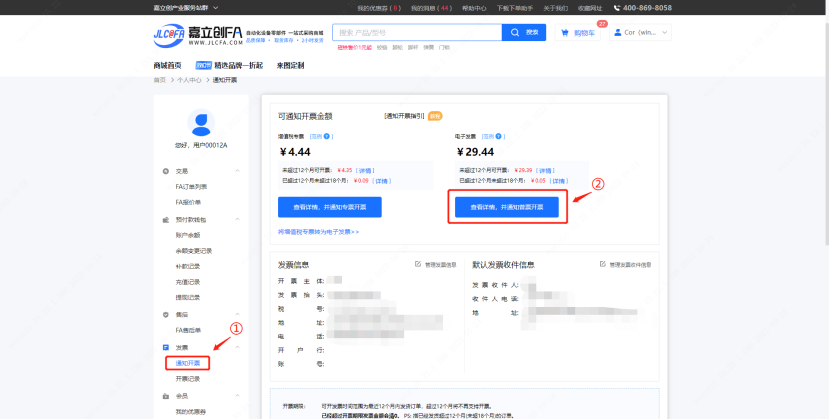The image size is (830, 419).
Task: Click 查看详情，并通知普票开票 button
Action: (x=507, y=207)
